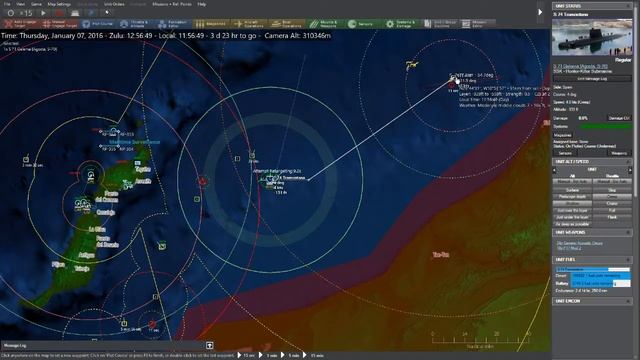This screenshot has height=360, width=640.
Task: Open the Systems & Damage toolbar button
Action: pos(401,24)
